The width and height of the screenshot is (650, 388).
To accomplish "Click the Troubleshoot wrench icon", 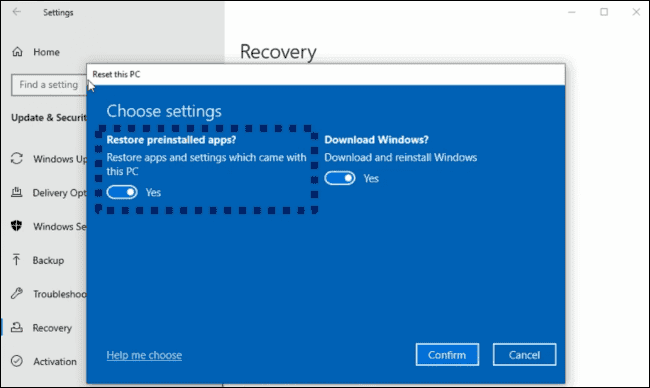I will tap(17, 293).
